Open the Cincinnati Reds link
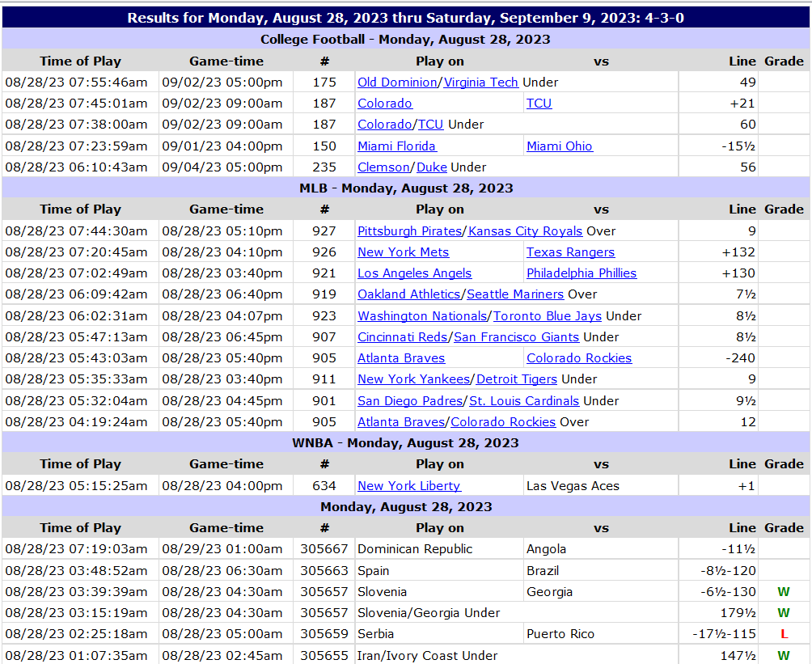This screenshot has width=812, height=664. pyautogui.click(x=403, y=338)
